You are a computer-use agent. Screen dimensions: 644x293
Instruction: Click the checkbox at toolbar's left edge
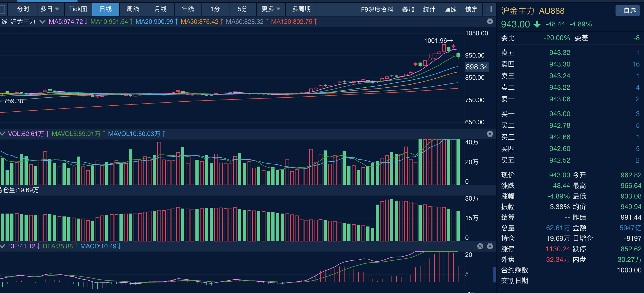2,9
